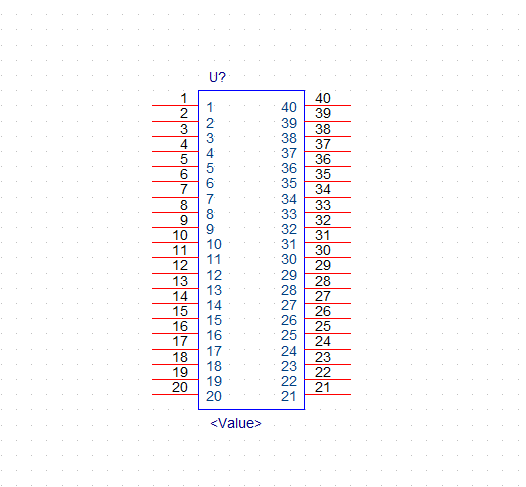Click blue pin name 36 inside the body

click(289, 168)
